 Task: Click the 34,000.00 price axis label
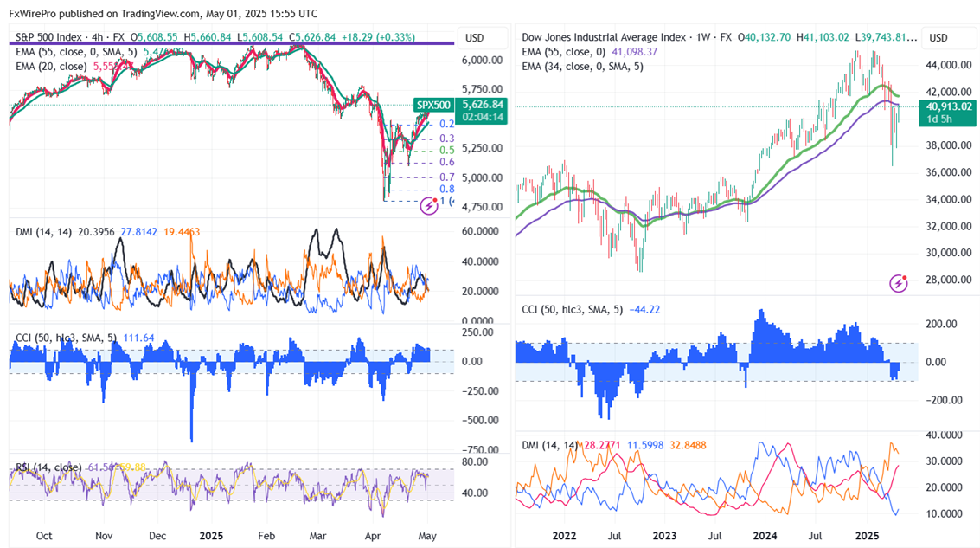[949, 200]
